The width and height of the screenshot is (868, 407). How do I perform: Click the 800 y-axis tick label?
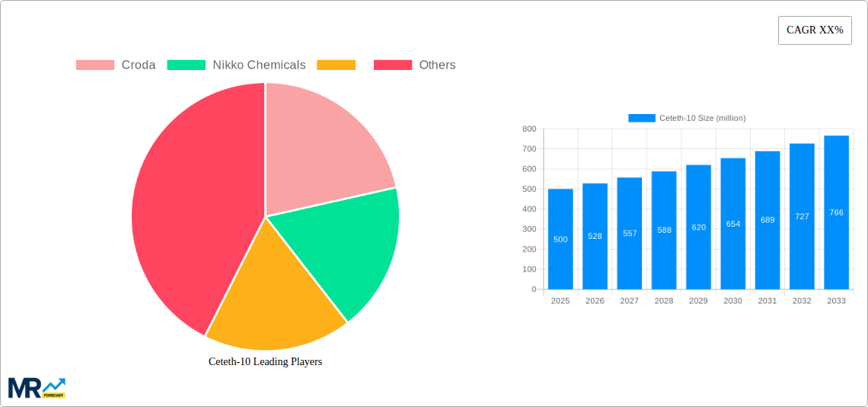coord(529,129)
